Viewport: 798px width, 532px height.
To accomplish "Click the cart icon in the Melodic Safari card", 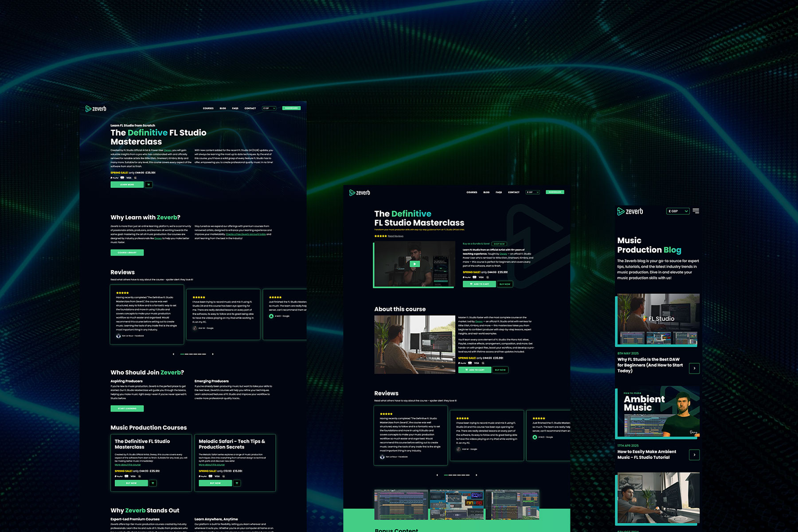I will (237, 483).
